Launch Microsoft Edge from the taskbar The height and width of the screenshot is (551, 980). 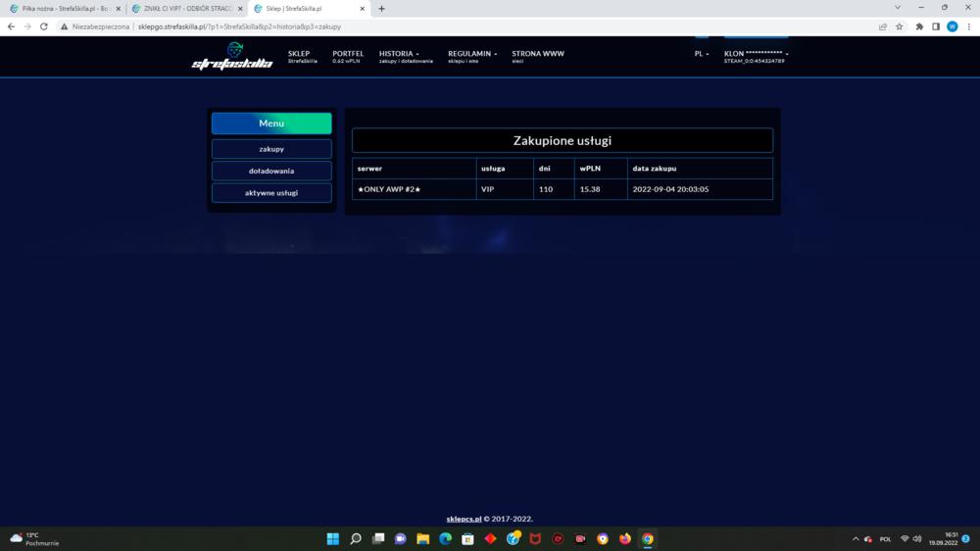click(x=446, y=538)
